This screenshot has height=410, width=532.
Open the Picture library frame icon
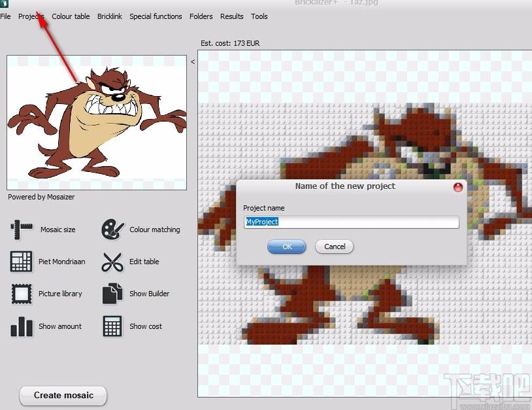coord(22,294)
